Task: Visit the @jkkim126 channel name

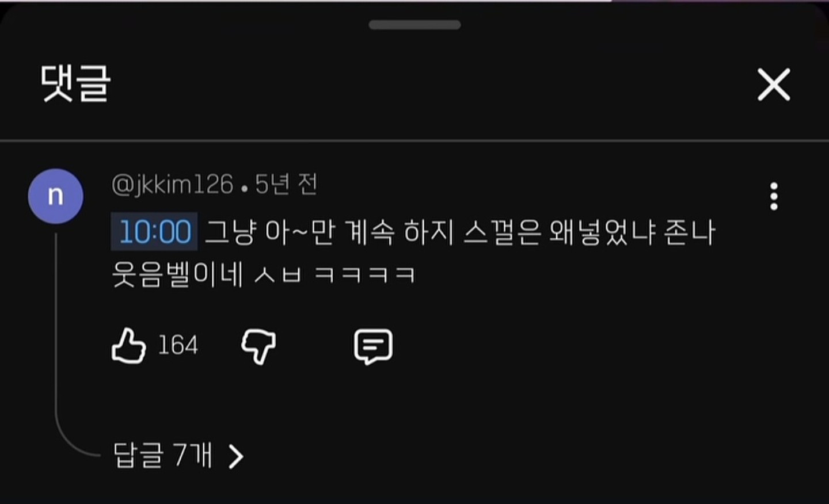Action: 172,185
